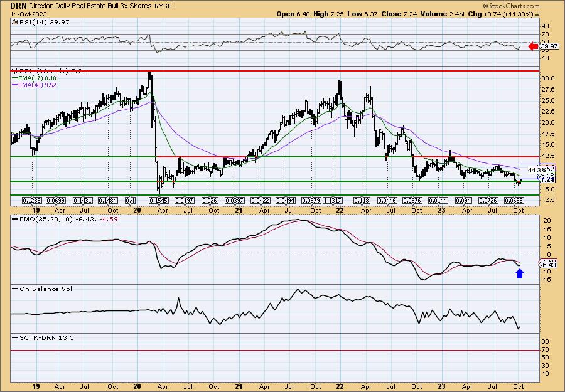Image resolution: width=565 pixels, height=392 pixels.
Task: Click the RSI(14) line-style icon
Action: pos(14,22)
